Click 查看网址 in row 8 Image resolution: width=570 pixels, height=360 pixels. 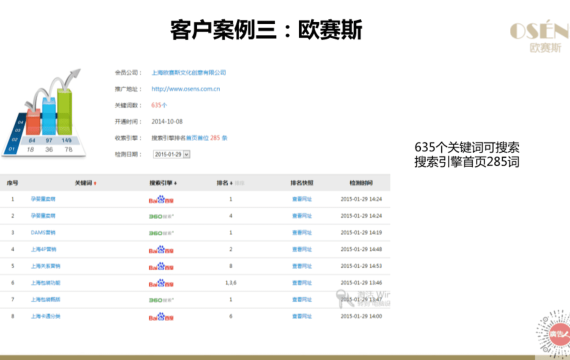click(302, 316)
